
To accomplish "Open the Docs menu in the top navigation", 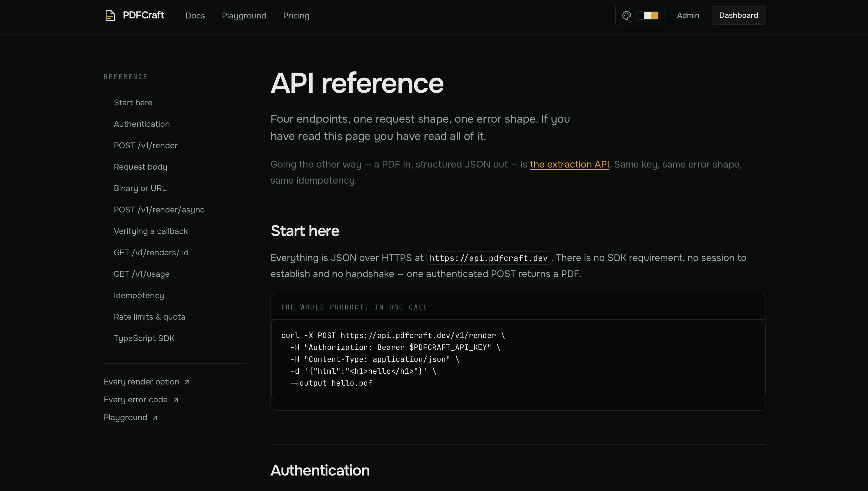I will coord(195,15).
